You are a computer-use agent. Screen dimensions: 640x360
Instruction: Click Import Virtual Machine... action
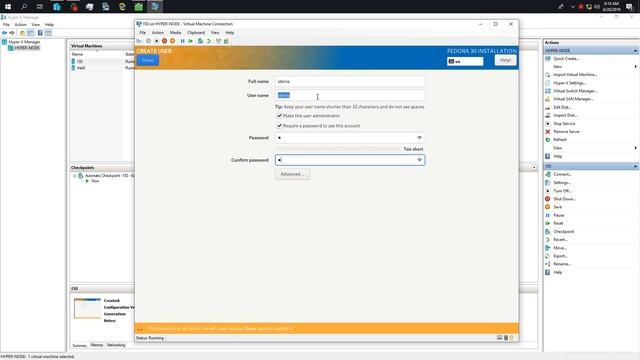[575, 75]
